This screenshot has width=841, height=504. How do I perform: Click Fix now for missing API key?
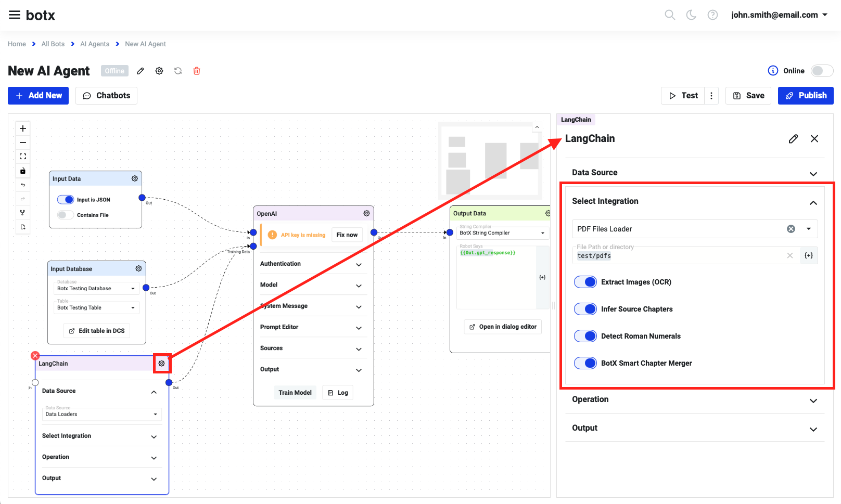[x=347, y=235]
